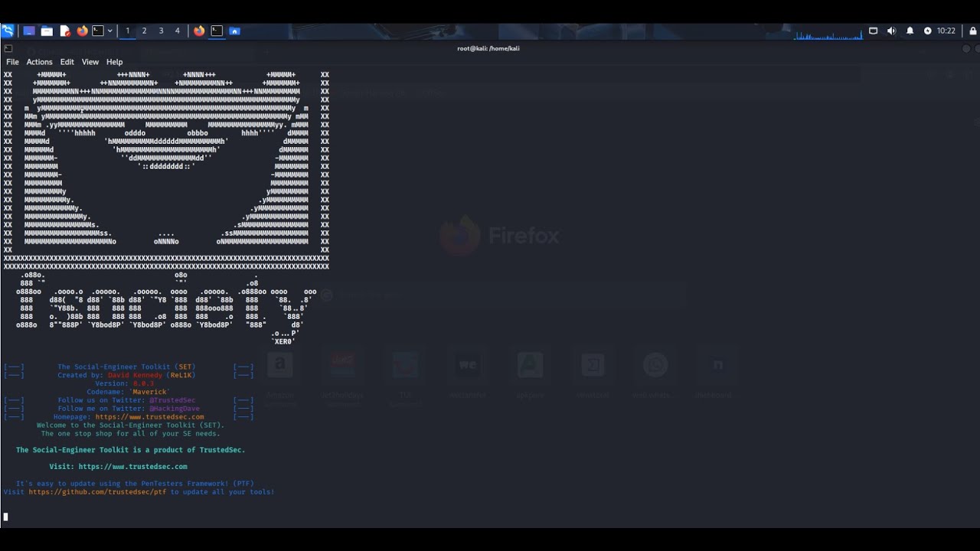Click the @HackingDave Twitter handle
The width and height of the screenshot is (980, 551).
click(175, 409)
